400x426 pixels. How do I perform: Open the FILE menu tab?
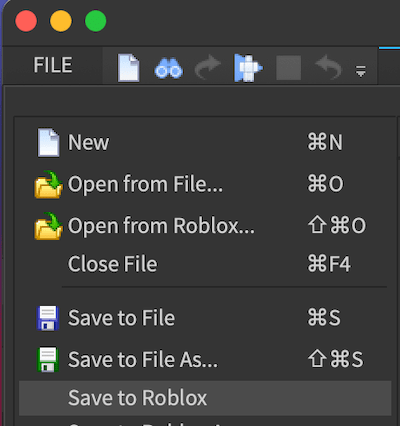53,65
